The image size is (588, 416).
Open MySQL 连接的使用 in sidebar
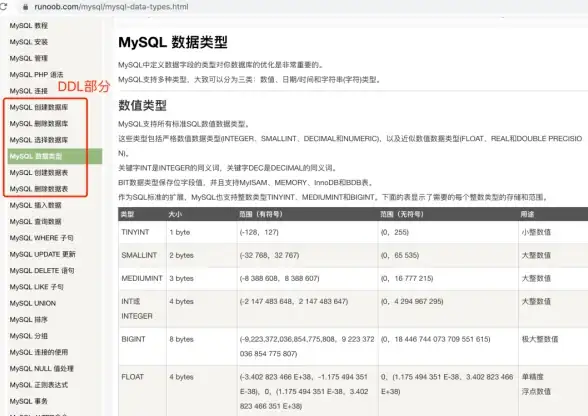[x=39, y=352]
